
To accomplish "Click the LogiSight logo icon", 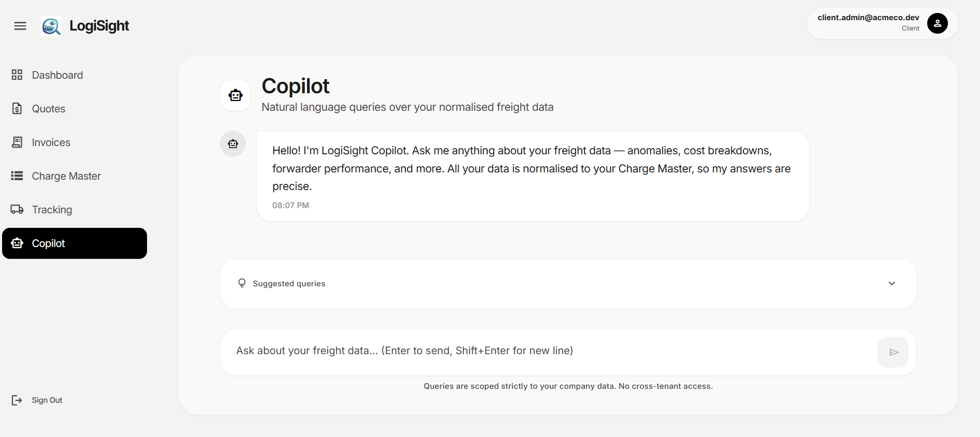I will coord(51,26).
